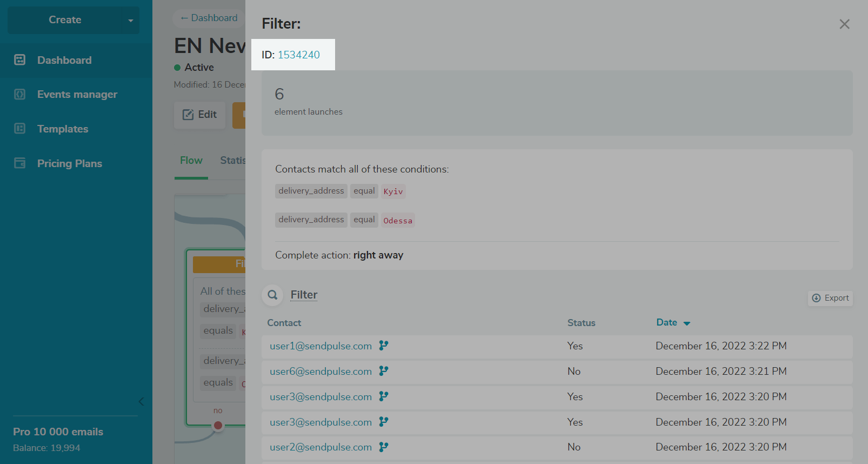Screen dimensions: 868x464
Task: Click the red 'no' output connector dot
Action: 218,425
